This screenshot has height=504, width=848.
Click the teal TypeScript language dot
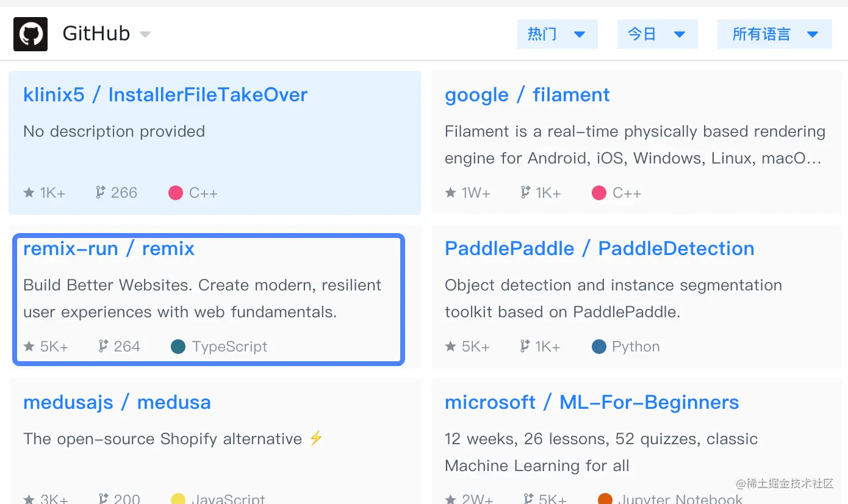pos(178,347)
